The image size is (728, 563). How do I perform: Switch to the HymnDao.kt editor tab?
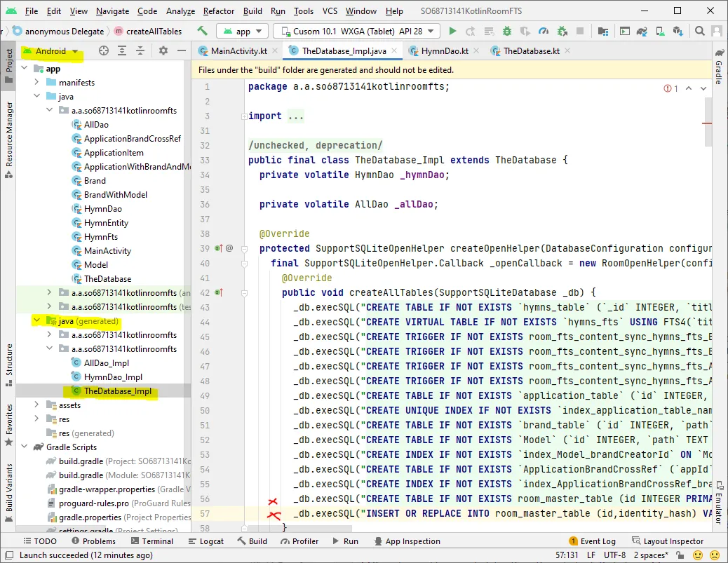(443, 51)
